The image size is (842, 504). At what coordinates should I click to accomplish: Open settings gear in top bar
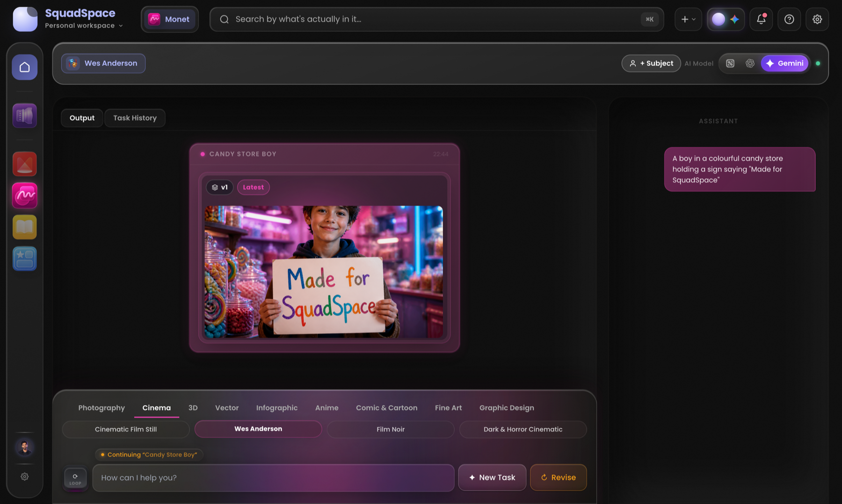[817, 19]
